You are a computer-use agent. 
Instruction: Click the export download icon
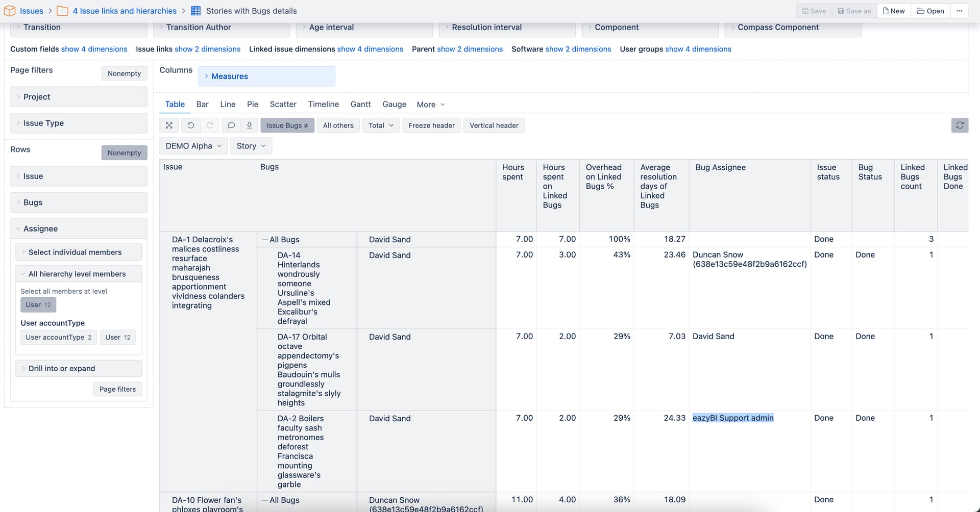(249, 125)
